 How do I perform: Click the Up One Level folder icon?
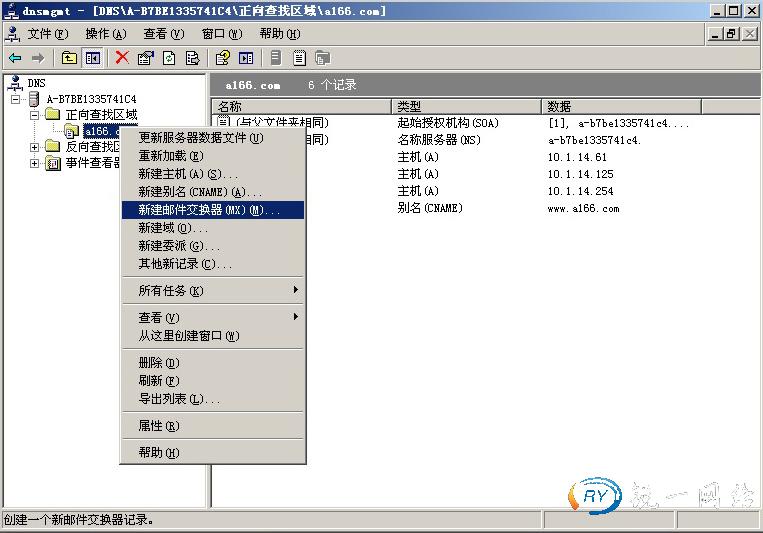pyautogui.click(x=69, y=58)
